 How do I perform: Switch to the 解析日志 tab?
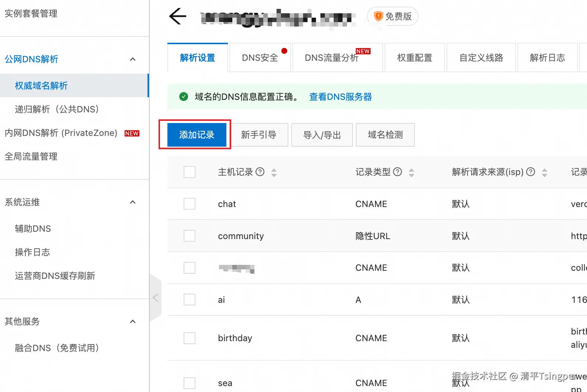point(548,58)
